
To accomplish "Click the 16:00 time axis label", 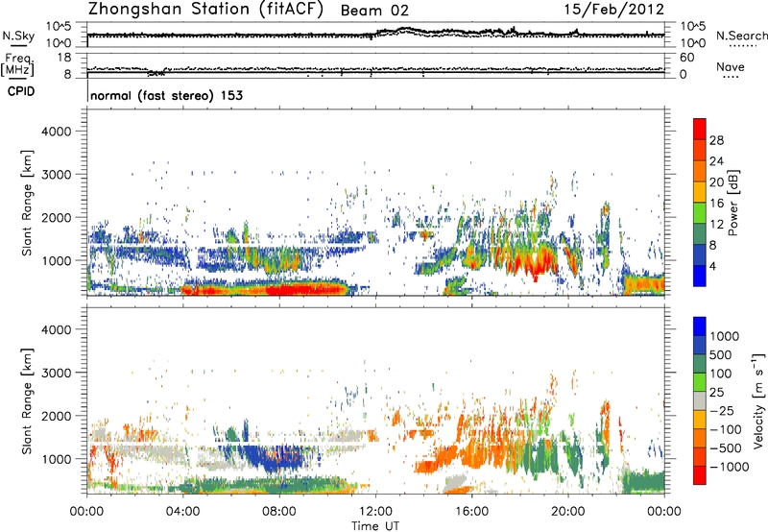I will [471, 512].
